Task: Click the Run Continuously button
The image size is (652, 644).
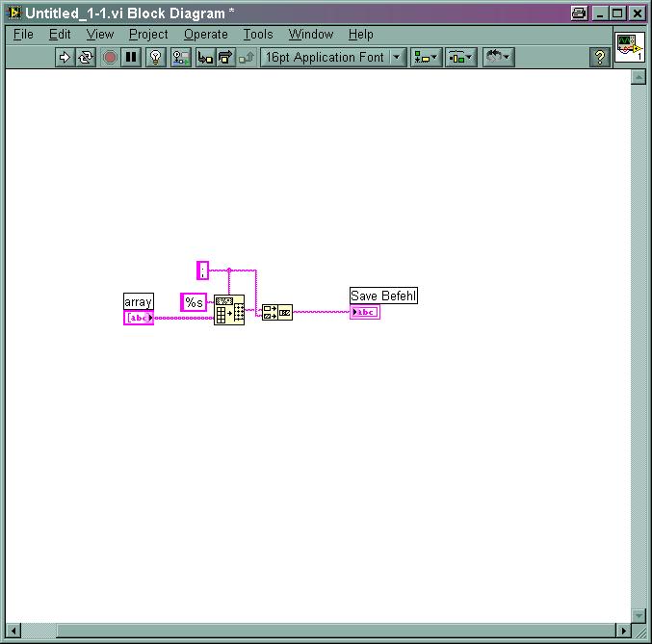Action: tap(86, 58)
